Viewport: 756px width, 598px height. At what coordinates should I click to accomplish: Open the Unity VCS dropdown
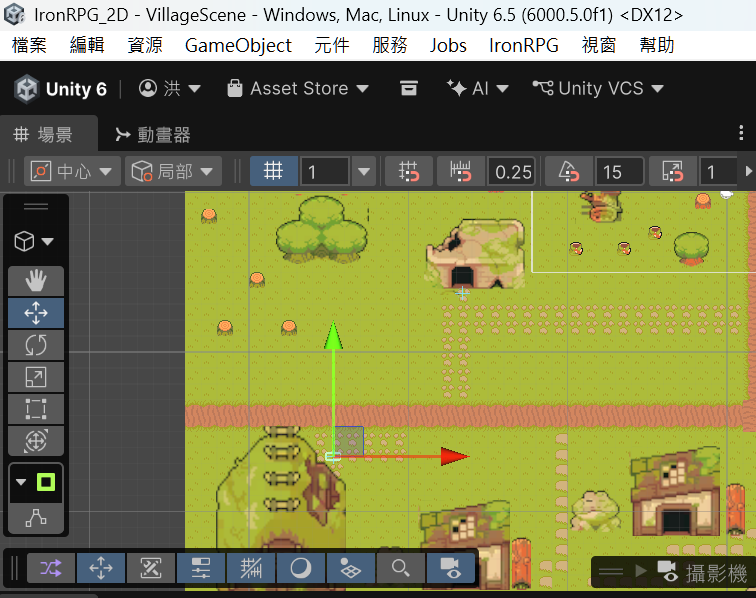pyautogui.click(x=598, y=88)
